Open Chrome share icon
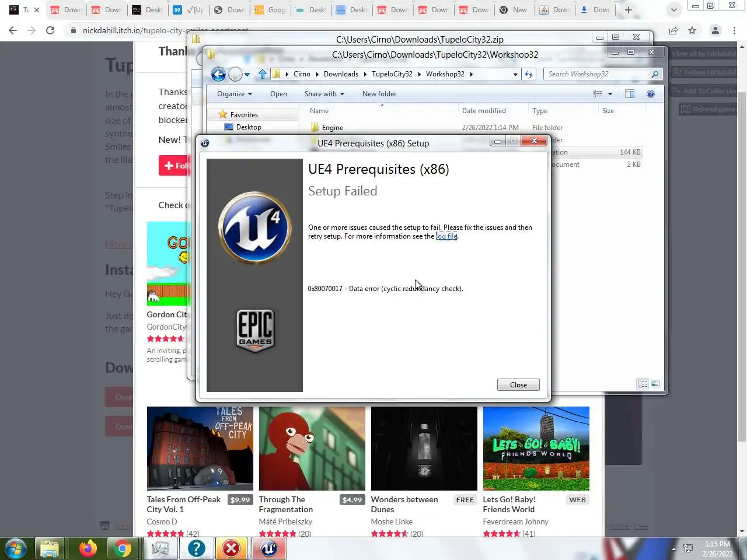Viewport: 747px width, 560px height. (673, 30)
